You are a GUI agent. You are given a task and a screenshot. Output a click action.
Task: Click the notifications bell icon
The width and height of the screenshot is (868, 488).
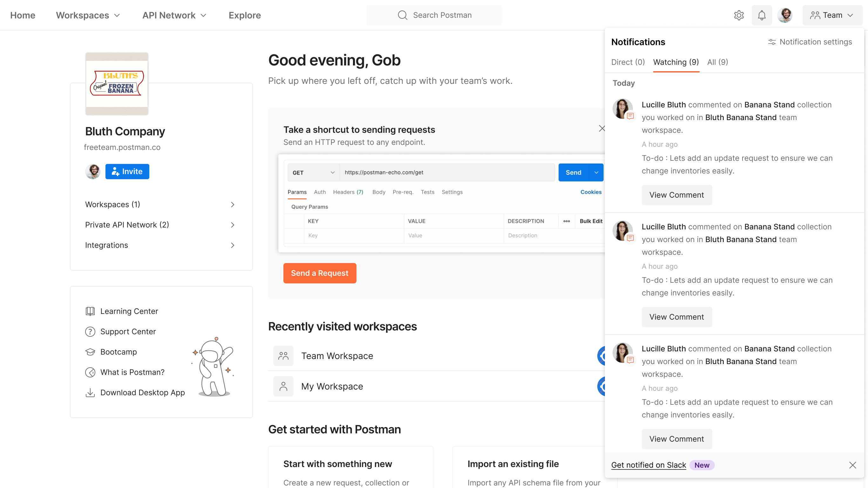(x=762, y=15)
